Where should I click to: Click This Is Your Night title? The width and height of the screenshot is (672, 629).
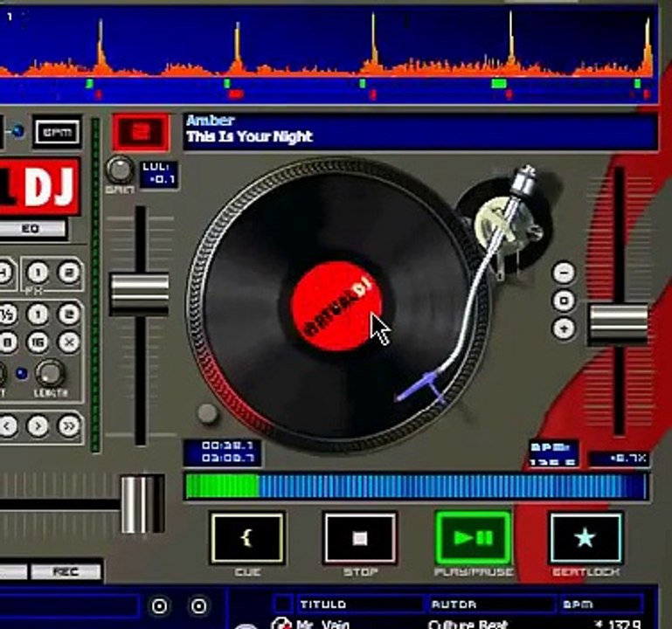(x=249, y=136)
